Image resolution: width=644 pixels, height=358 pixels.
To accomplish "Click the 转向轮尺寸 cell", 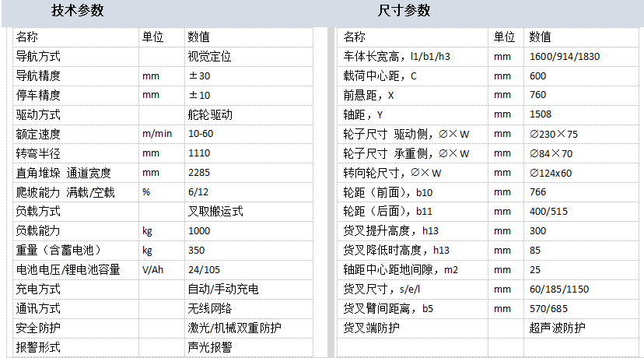I will click(413, 173).
